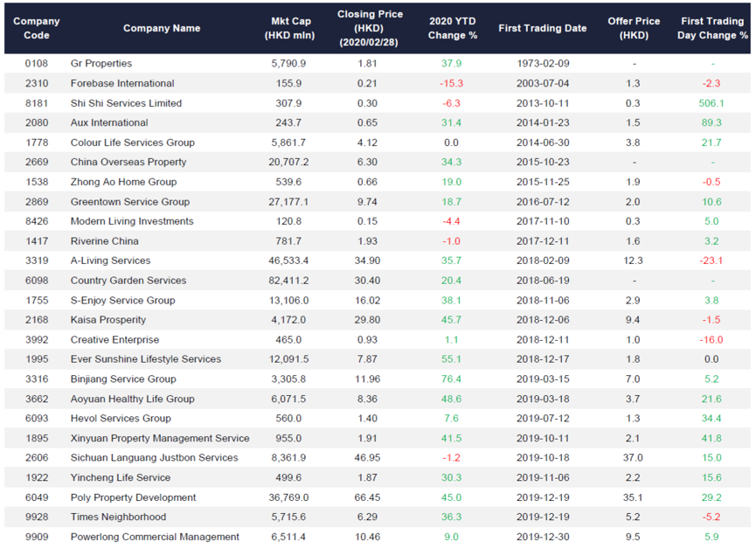Select the "First Trading Day Change %" header
Screen dimensions: 756x549
point(712,28)
